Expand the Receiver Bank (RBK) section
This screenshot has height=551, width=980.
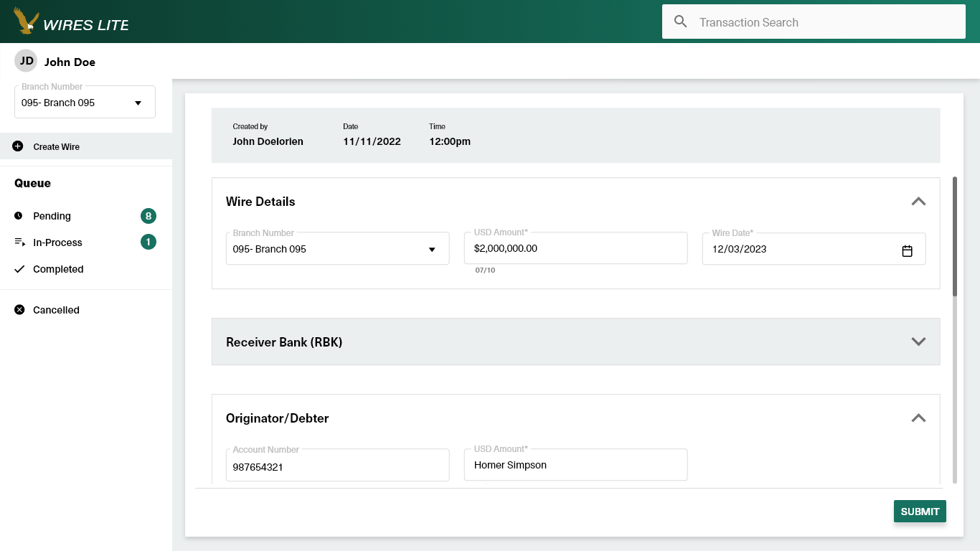[918, 342]
